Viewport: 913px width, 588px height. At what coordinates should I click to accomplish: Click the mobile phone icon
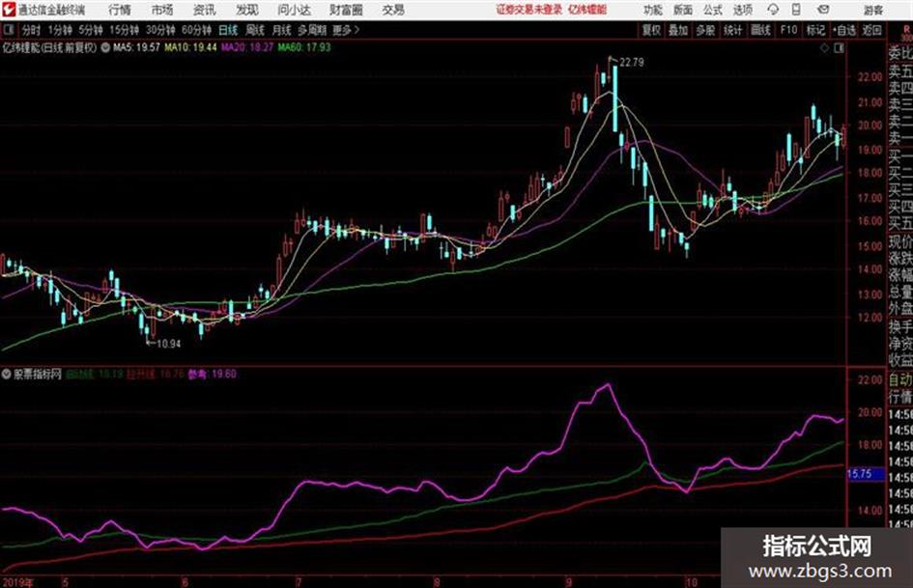pos(796,10)
